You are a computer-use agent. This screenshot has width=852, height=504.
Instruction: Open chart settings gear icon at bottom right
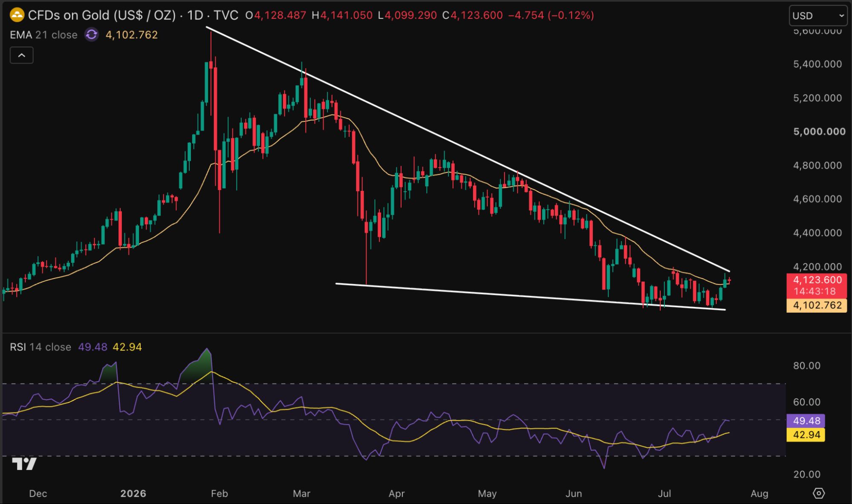pos(819,493)
